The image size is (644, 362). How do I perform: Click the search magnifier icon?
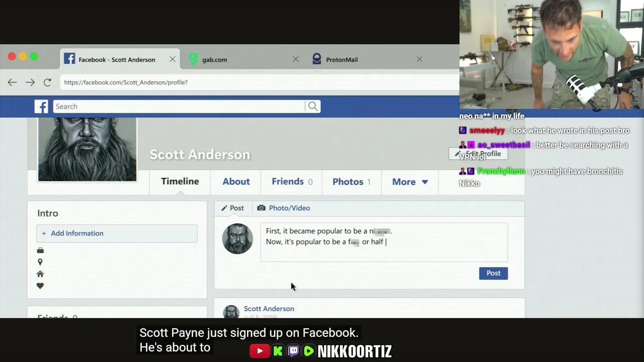pos(313,106)
